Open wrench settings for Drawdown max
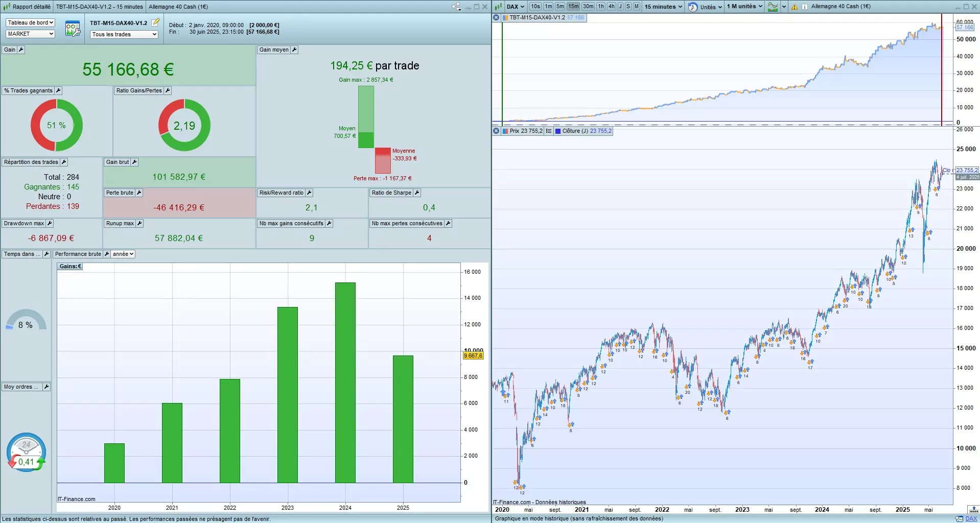980x523 pixels. [x=50, y=223]
